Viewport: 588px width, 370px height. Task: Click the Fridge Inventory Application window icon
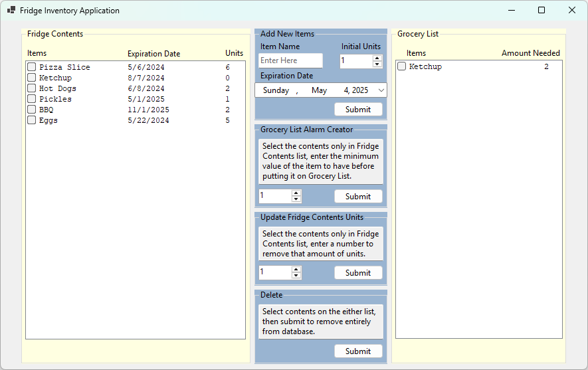[x=11, y=10]
